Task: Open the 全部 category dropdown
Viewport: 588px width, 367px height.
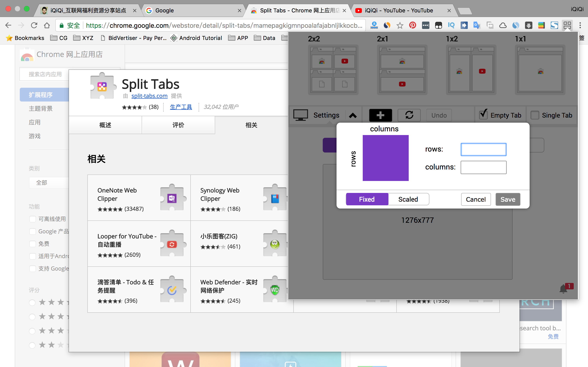Action: pyautogui.click(x=49, y=183)
